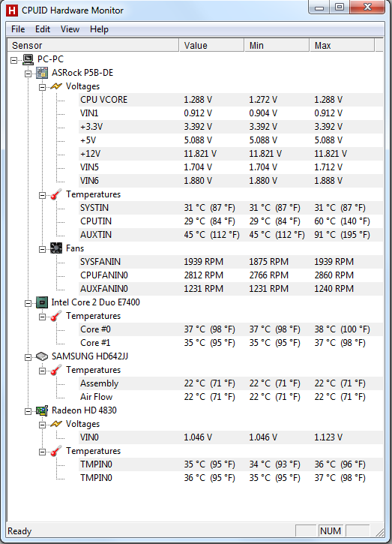The width and height of the screenshot is (392, 544).
Task: Collapse Temperatures under SAMSUNG HD642JJ
Action: tap(42, 371)
